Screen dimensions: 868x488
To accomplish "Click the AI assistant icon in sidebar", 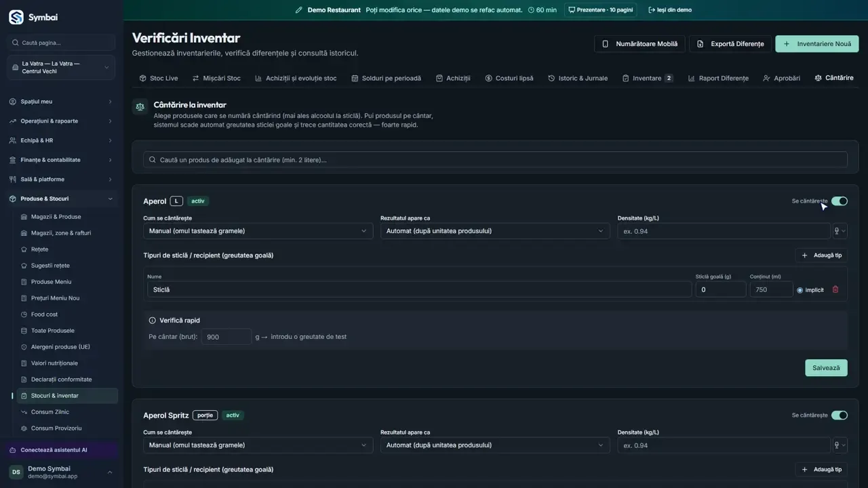I will pos(13,450).
